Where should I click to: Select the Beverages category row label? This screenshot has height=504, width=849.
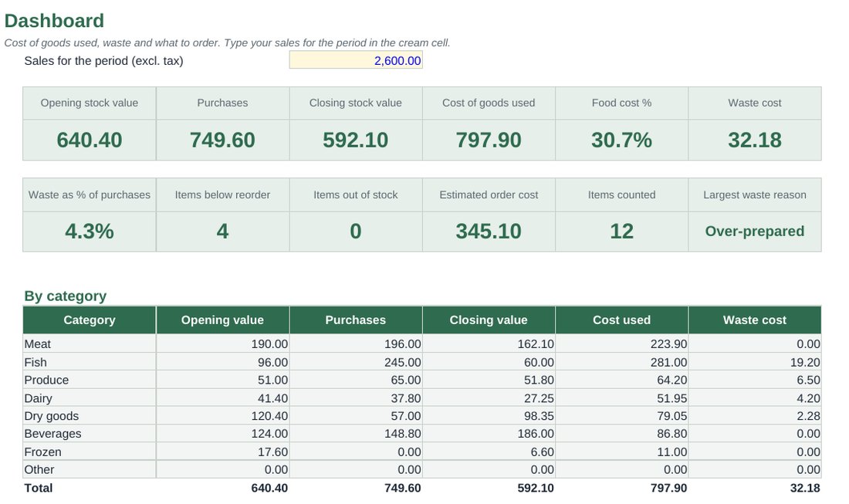click(x=52, y=435)
